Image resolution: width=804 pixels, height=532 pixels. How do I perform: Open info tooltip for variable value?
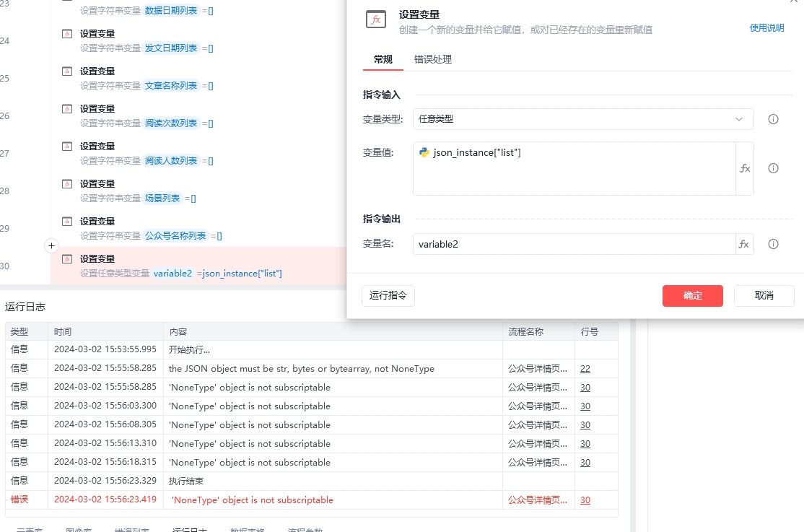773,168
